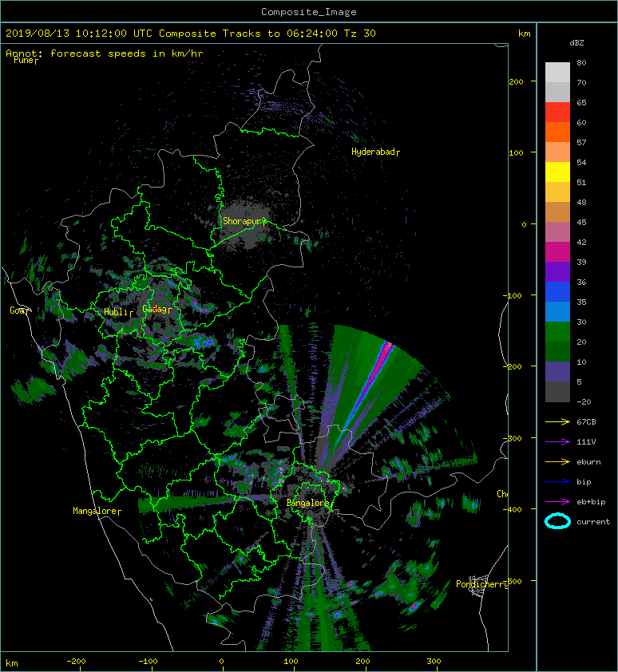Click the km unit label at top right
The width and height of the screenshot is (618, 672).
click(x=524, y=34)
